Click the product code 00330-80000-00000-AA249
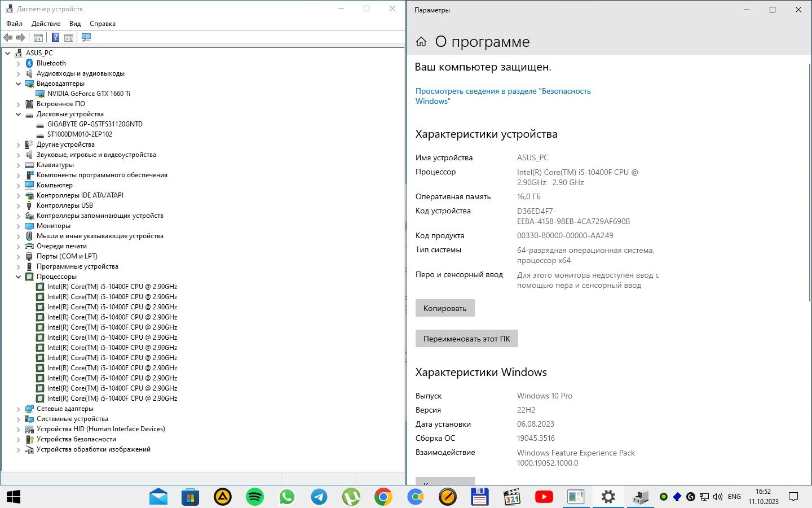 [565, 236]
